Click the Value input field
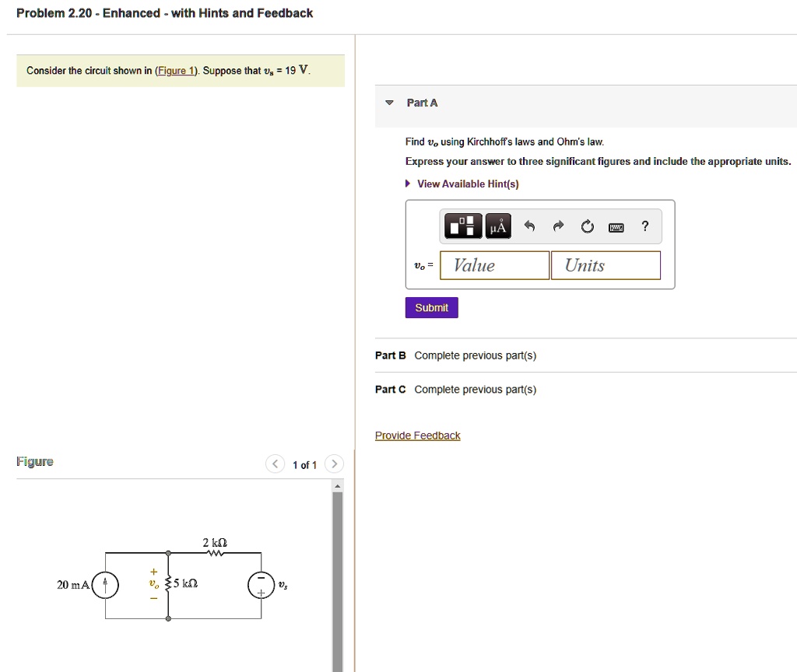 [x=494, y=265]
